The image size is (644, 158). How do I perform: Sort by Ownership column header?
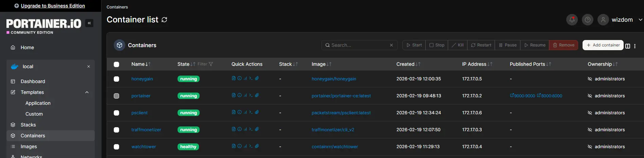pos(603,64)
